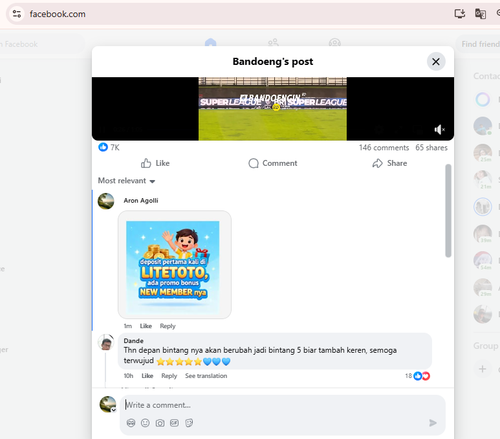The image size is (500, 439).
Task: Open the Most relevant sort dropdown
Action: [x=126, y=181]
